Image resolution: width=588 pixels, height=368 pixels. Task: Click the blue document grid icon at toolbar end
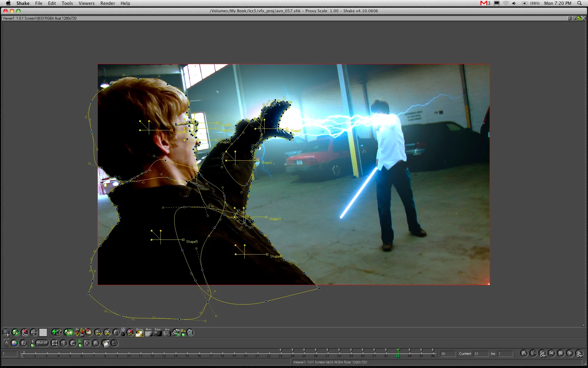[190, 332]
